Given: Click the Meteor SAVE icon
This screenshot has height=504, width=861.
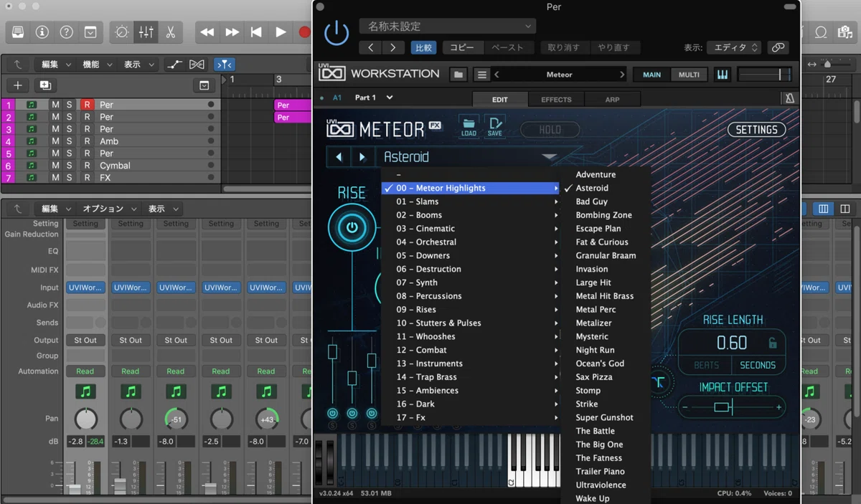Looking at the screenshot, I should pos(494,126).
